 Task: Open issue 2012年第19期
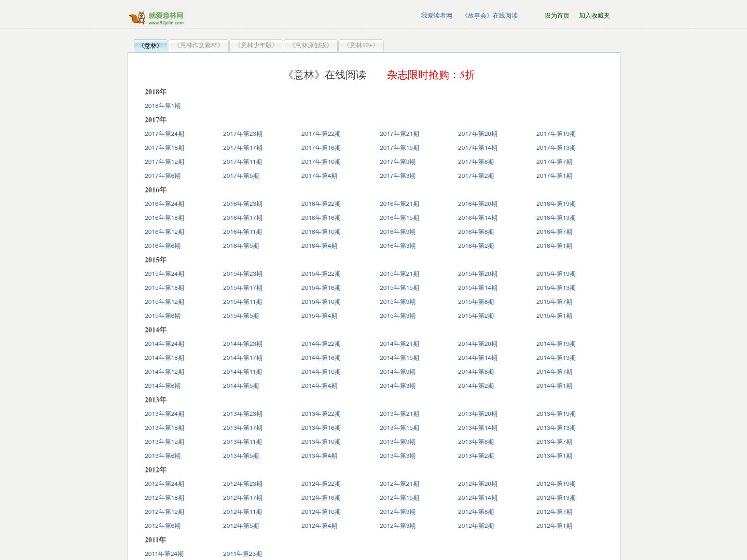556,484
